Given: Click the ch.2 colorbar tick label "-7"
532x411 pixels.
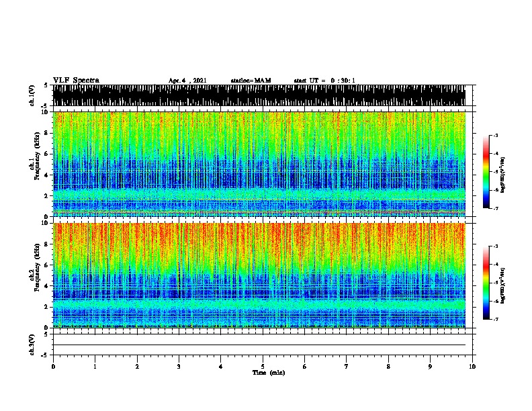Looking at the screenshot, I should click(x=496, y=320).
